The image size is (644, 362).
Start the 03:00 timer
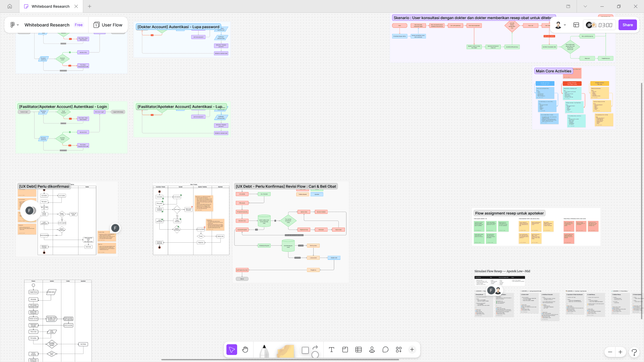point(605,25)
